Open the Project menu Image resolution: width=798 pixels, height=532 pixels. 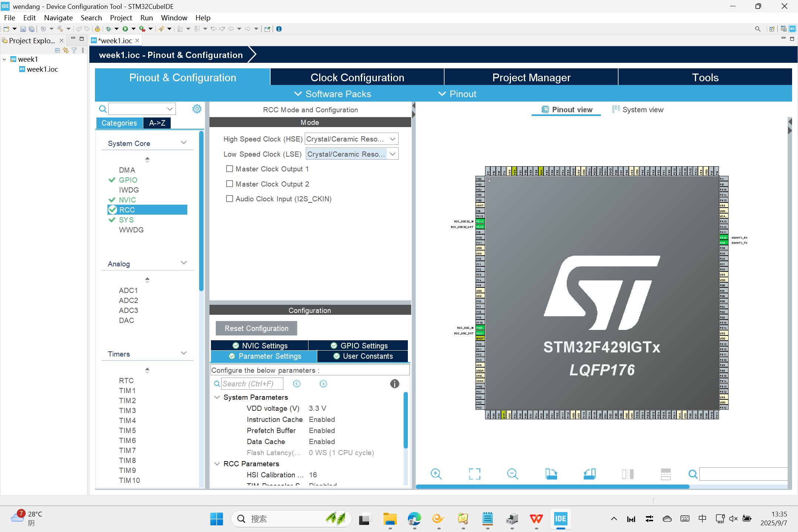coord(121,18)
